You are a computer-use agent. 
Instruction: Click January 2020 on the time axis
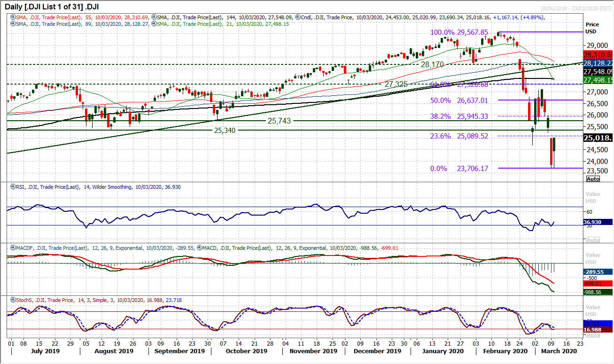[x=443, y=351]
